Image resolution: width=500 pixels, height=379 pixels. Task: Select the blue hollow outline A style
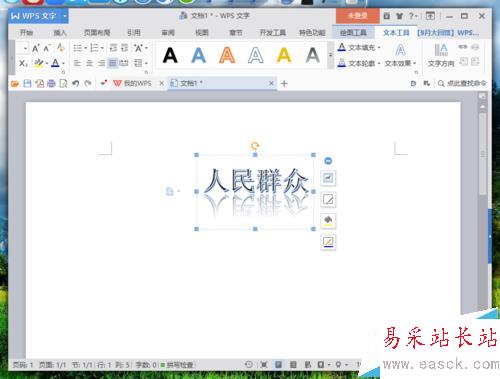click(x=256, y=55)
